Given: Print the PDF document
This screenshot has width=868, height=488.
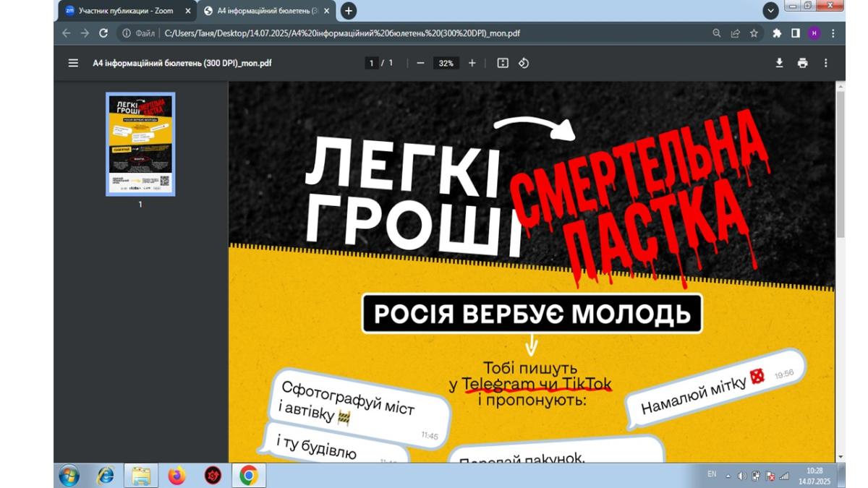Looking at the screenshot, I should (x=802, y=63).
